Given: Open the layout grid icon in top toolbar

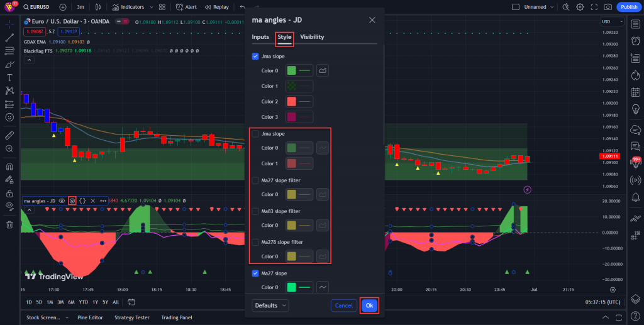Looking at the screenshot, I should pos(162,7).
